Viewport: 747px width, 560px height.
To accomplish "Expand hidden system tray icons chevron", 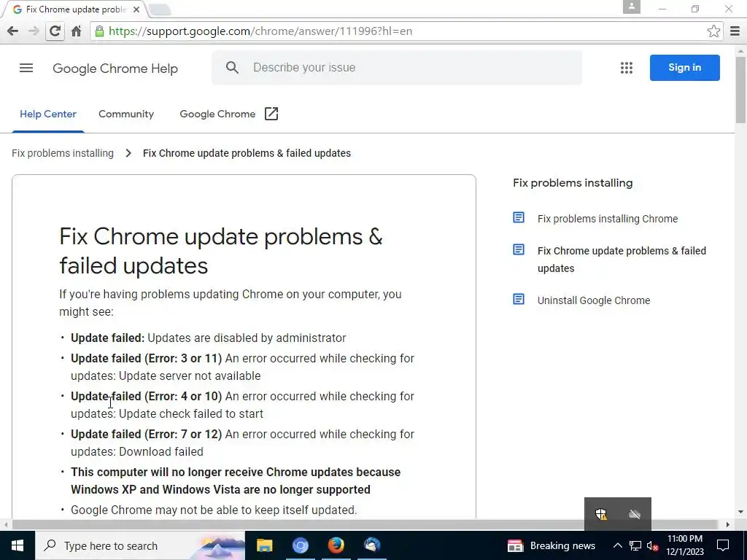I will click(617, 545).
